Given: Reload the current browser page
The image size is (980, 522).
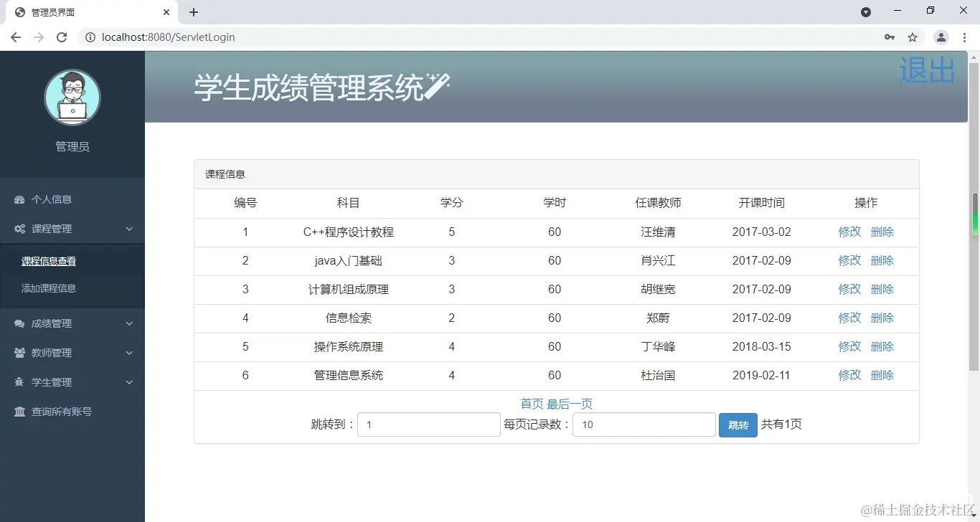Looking at the screenshot, I should pos(62,37).
